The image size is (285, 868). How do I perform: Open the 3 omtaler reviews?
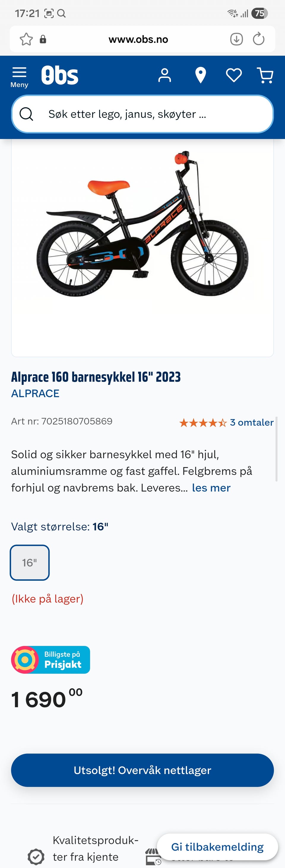point(252,422)
